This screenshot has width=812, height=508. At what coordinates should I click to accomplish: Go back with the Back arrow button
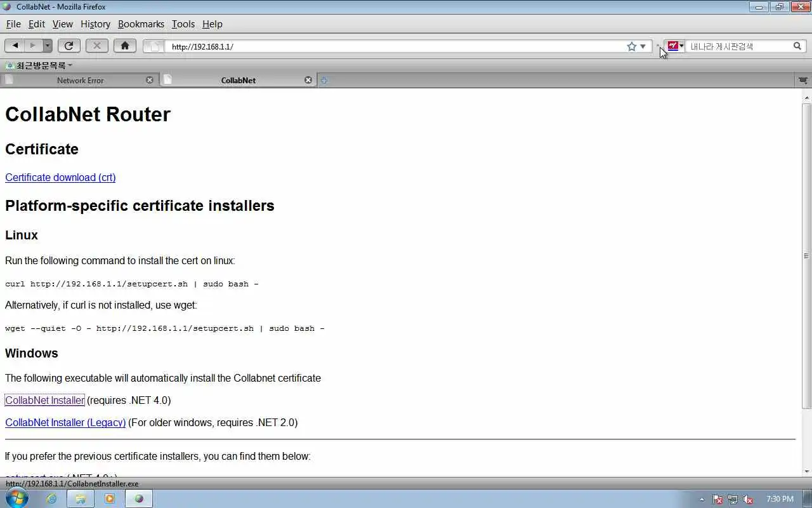[15, 46]
